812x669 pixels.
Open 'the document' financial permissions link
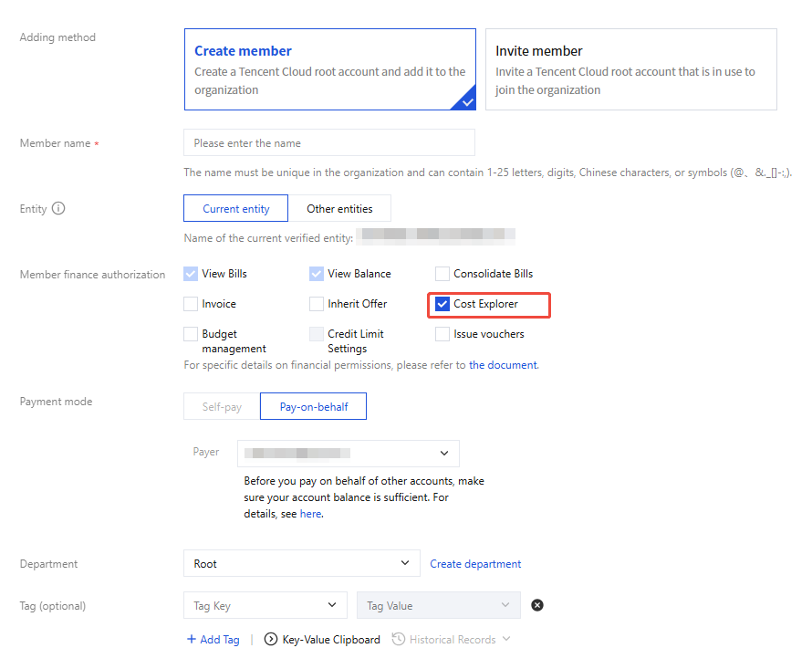pos(503,365)
